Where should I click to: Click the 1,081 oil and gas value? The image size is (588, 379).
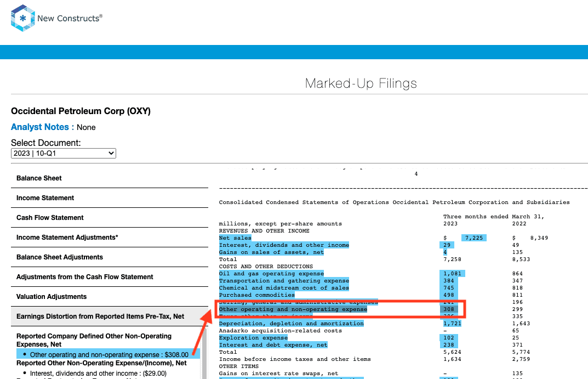452,274
